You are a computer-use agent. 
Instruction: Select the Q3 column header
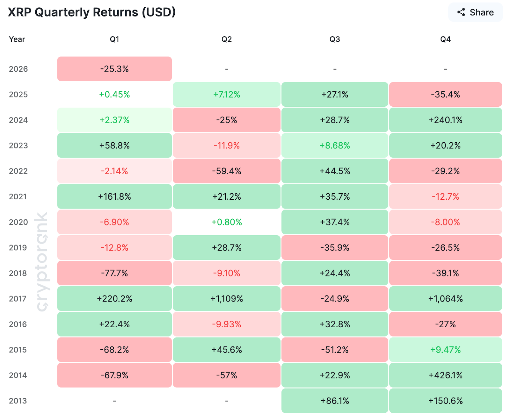[x=334, y=39]
